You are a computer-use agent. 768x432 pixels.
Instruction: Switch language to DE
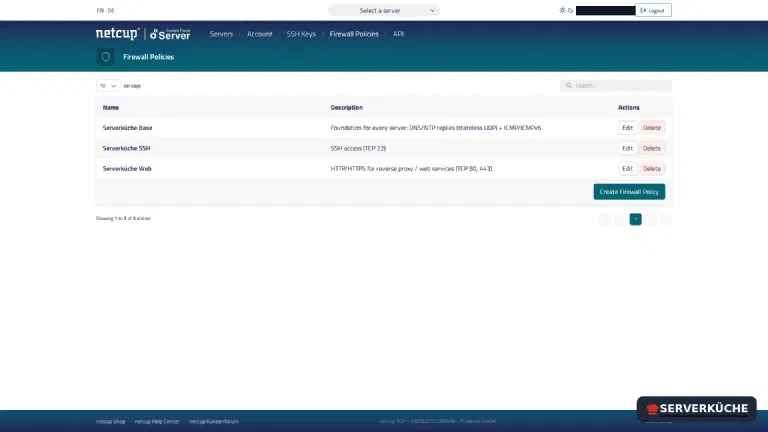pyautogui.click(x=111, y=10)
